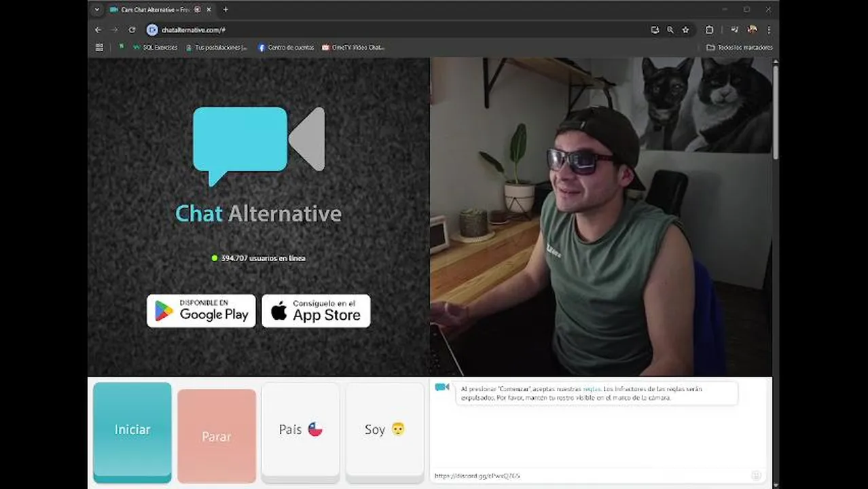The height and width of the screenshot is (489, 868).
Task: Click the browser forward arrow
Action: (x=114, y=30)
